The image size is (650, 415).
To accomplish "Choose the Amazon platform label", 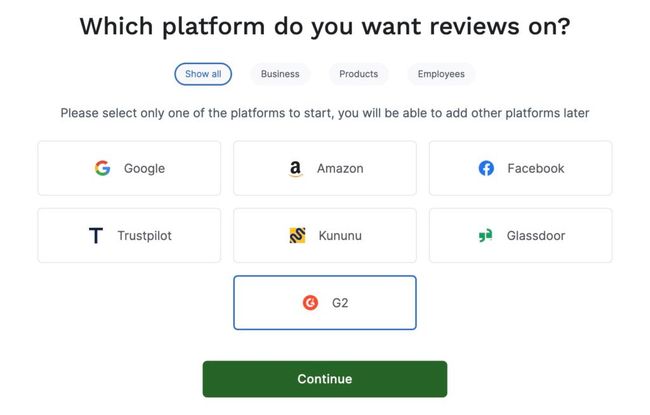I will pos(339,168).
